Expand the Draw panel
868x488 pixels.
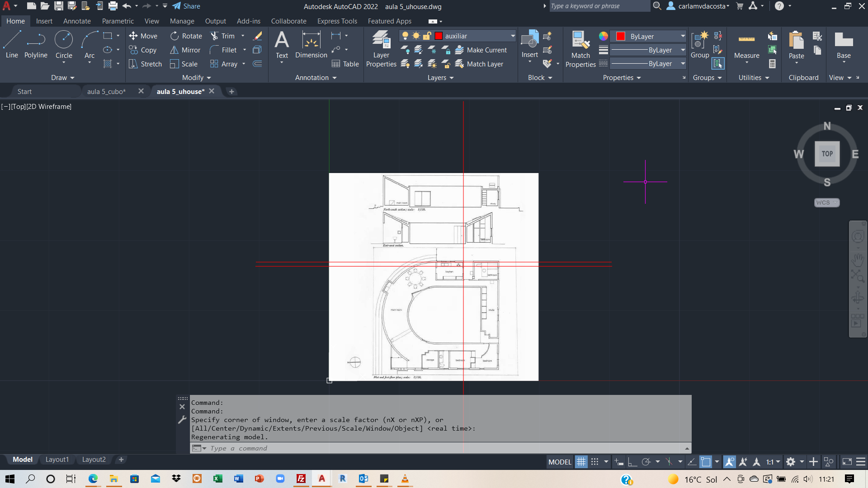(62, 78)
